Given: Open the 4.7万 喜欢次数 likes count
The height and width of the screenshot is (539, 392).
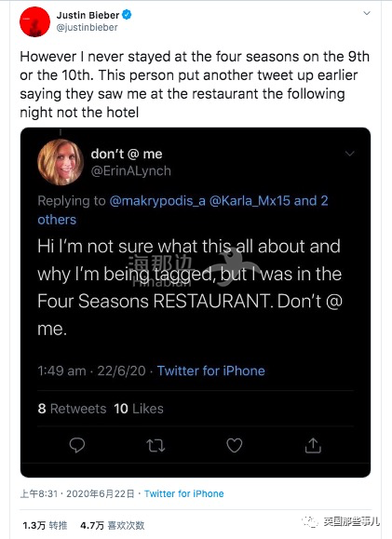Looking at the screenshot, I should tap(112, 525).
